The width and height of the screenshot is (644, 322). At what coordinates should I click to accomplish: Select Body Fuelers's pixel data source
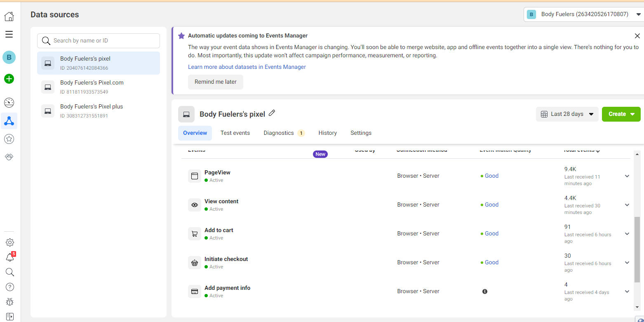pos(99,63)
